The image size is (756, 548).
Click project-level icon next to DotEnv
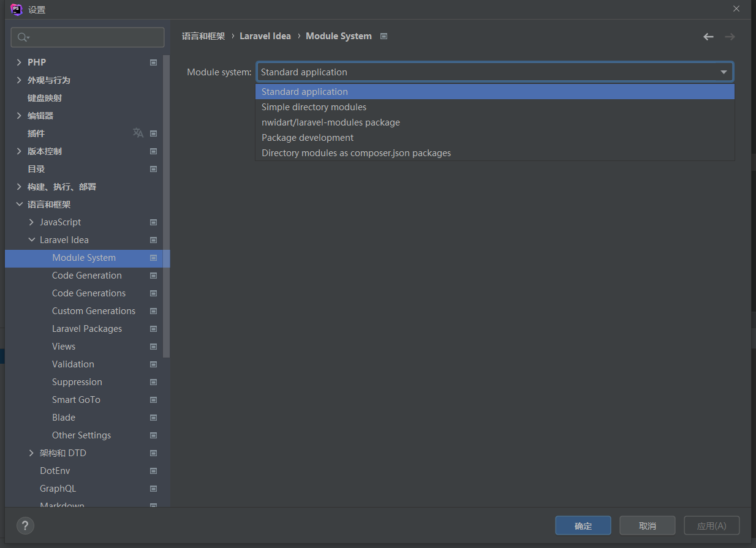point(154,471)
